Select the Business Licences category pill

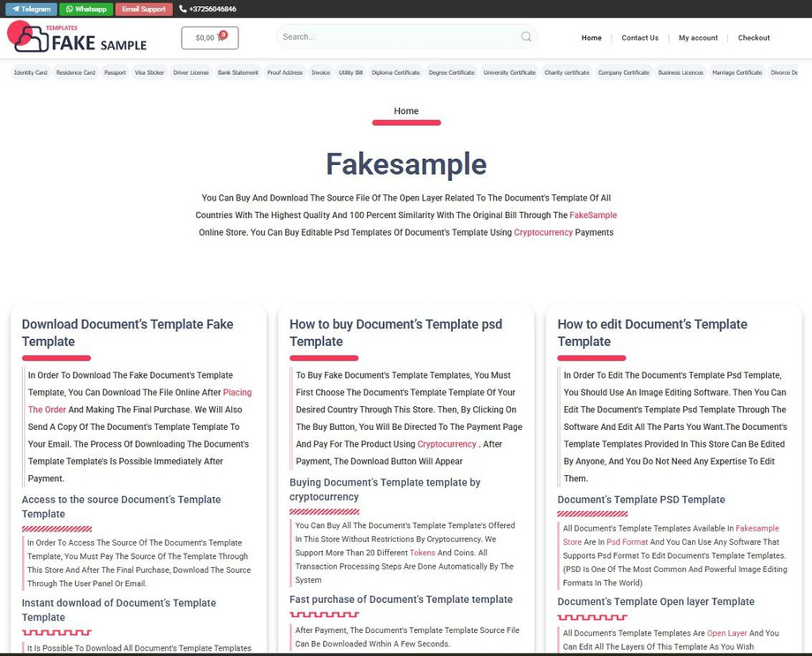coord(680,72)
